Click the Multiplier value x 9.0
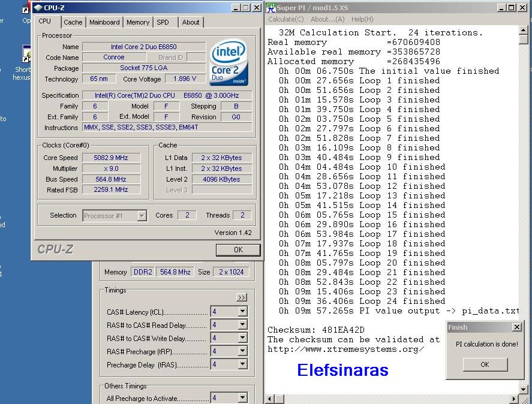Viewport: 532px width, 404px height. point(112,168)
